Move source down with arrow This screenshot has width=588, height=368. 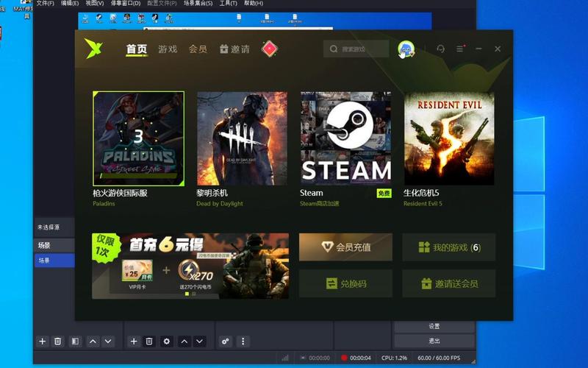click(x=199, y=342)
